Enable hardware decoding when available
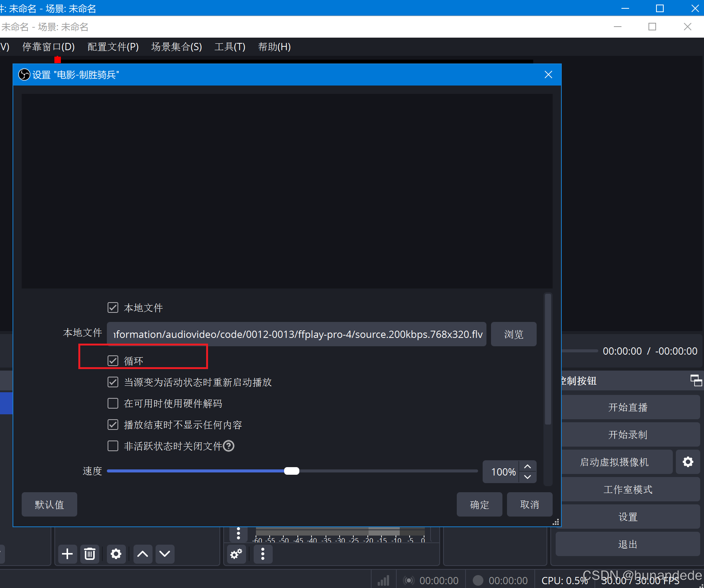 [113, 403]
